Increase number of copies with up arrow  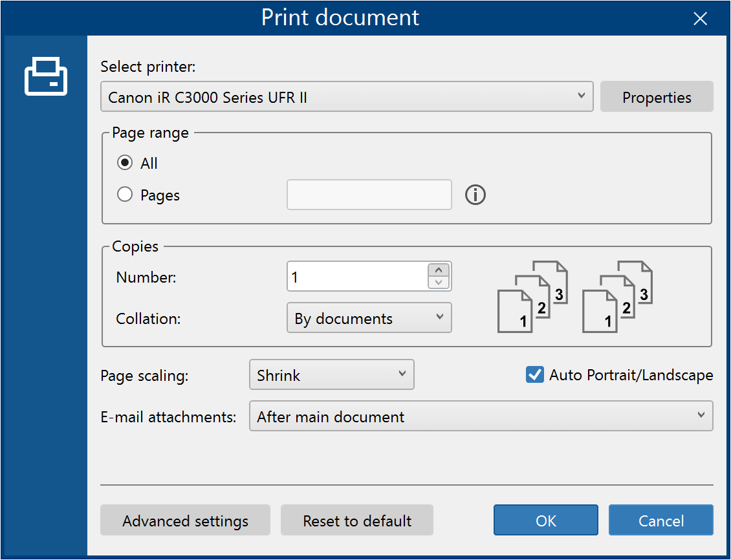coord(438,270)
